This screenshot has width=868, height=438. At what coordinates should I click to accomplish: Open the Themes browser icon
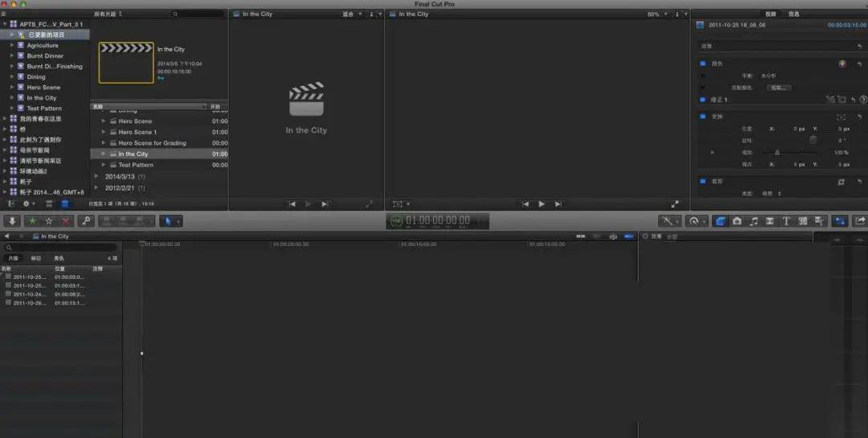[820, 221]
